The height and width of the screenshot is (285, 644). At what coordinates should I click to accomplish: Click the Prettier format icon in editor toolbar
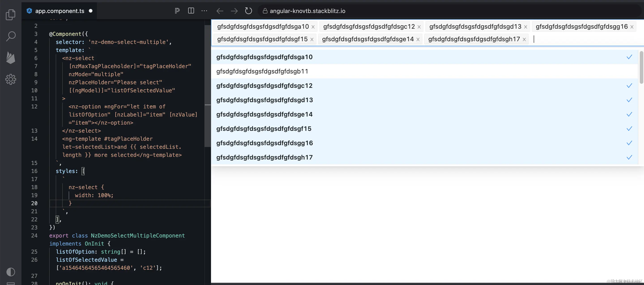click(x=177, y=11)
